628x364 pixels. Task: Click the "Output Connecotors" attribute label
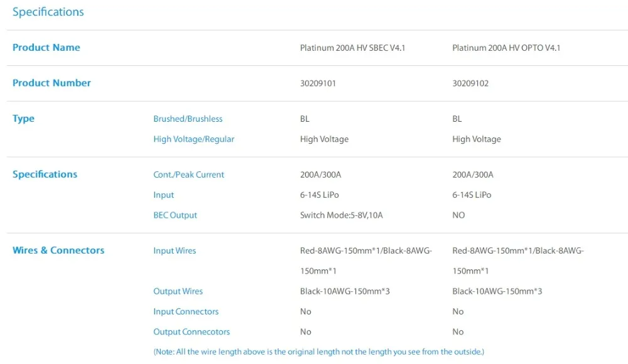192,331
